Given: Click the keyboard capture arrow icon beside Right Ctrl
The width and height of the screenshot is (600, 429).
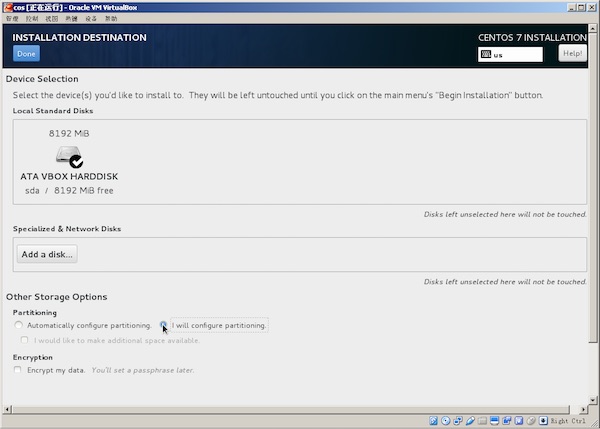Looking at the screenshot, I should tap(540, 421).
